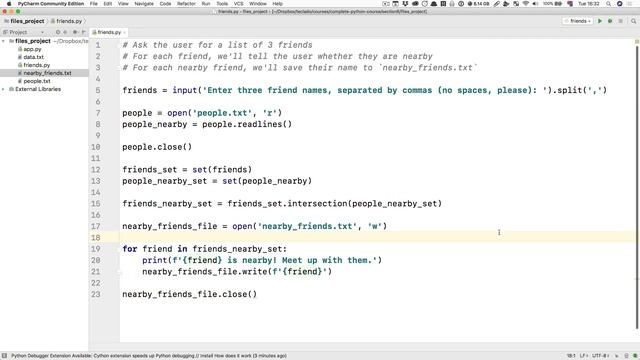Viewport: 640px width, 360px height.
Task: Open the friends run configuration dropdown
Action: (x=578, y=21)
